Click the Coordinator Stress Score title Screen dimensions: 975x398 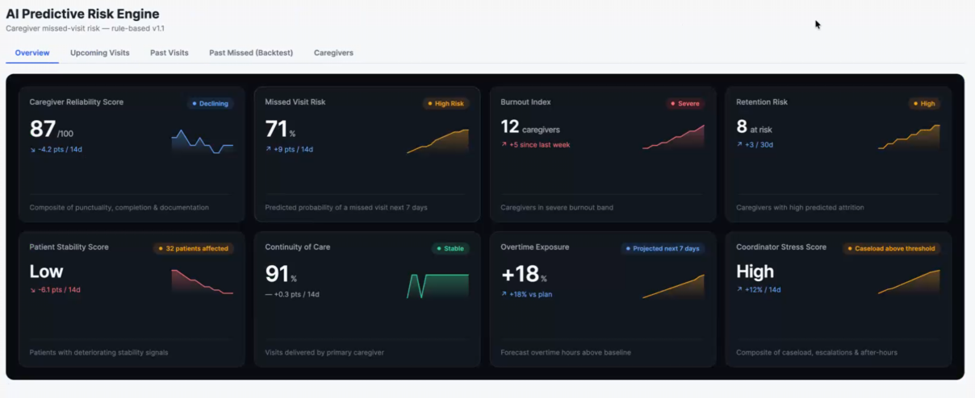pyautogui.click(x=781, y=247)
